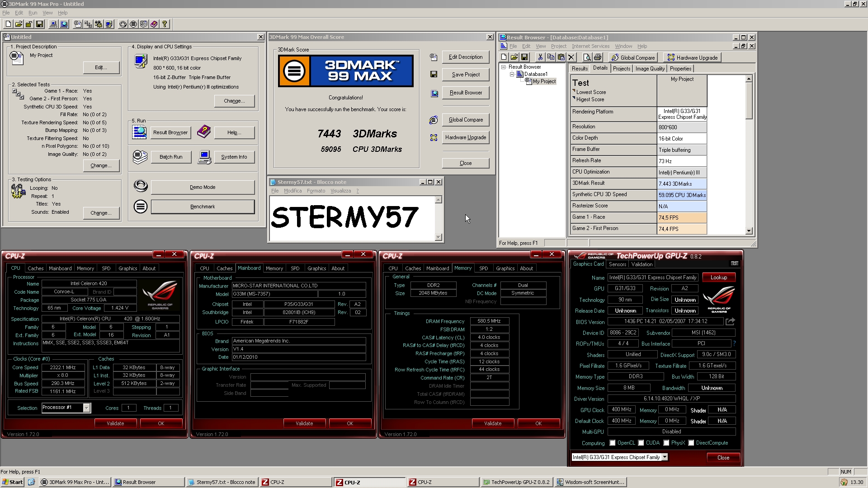The height and width of the screenshot is (488, 868).
Task: Click Demo mode ring toolbar icon
Action: pyautogui.click(x=123, y=24)
